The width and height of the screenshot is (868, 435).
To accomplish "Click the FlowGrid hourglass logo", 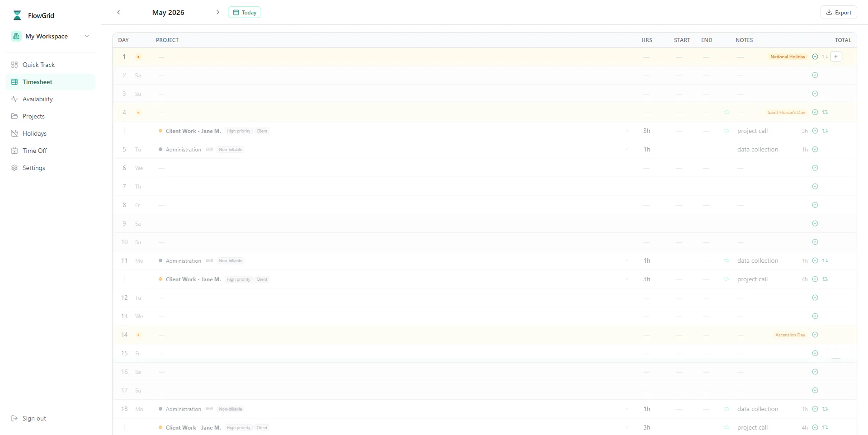I will click(x=17, y=15).
